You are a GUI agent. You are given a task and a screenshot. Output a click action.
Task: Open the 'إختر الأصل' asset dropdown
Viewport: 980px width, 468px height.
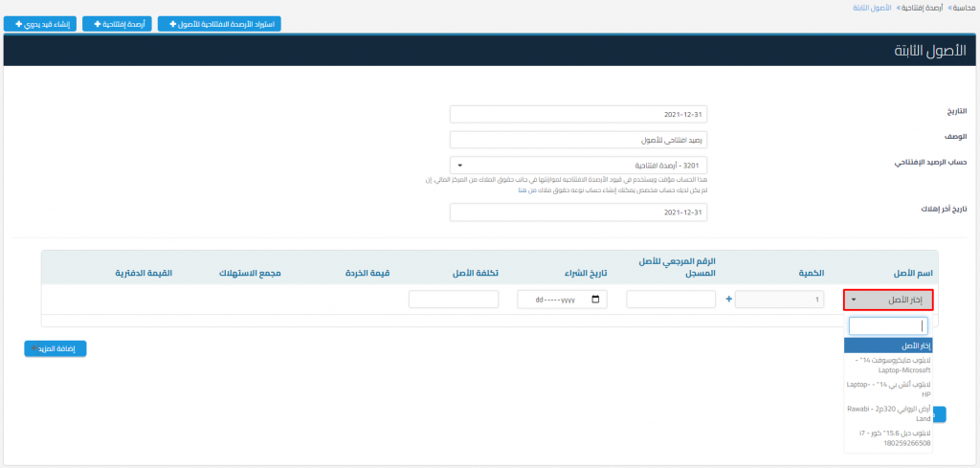(x=888, y=300)
